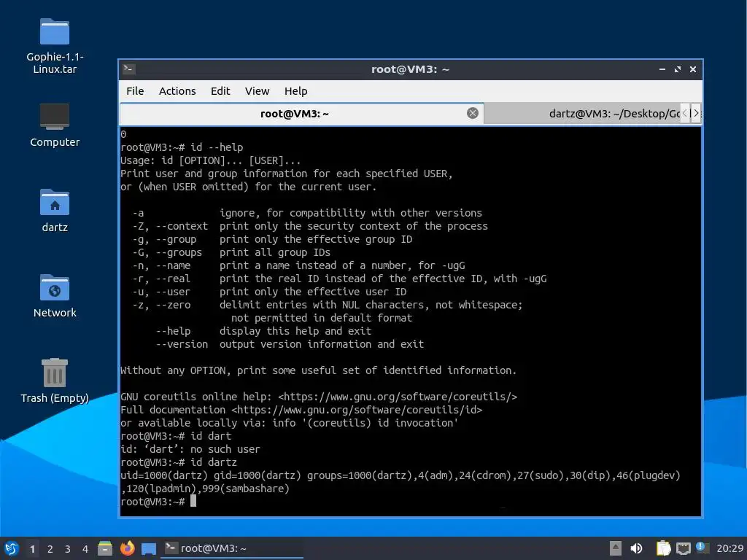Click the "-z, --zero" option line

[328, 305]
